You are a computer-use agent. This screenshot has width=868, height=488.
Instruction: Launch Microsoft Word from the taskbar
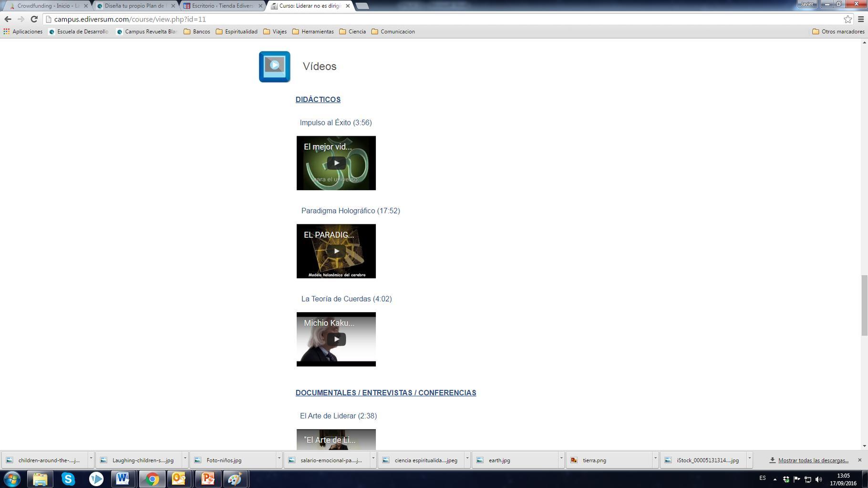click(x=123, y=478)
